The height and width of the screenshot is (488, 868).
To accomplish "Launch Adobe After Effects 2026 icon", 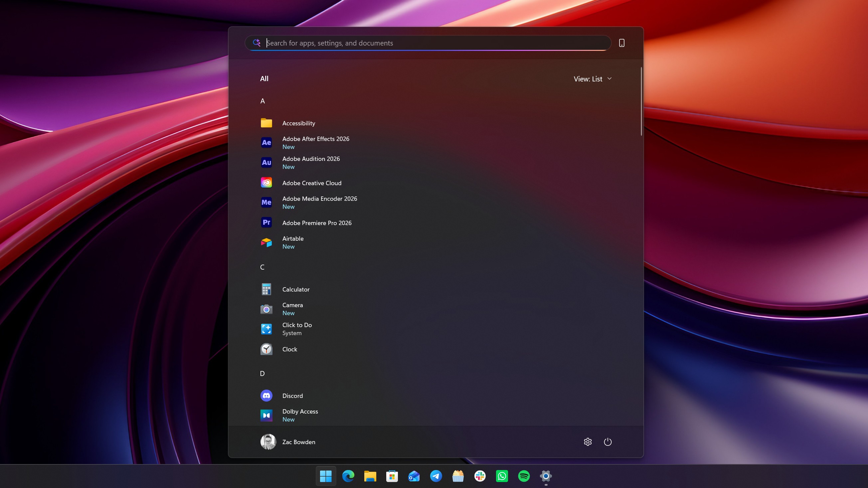I will 266,143.
